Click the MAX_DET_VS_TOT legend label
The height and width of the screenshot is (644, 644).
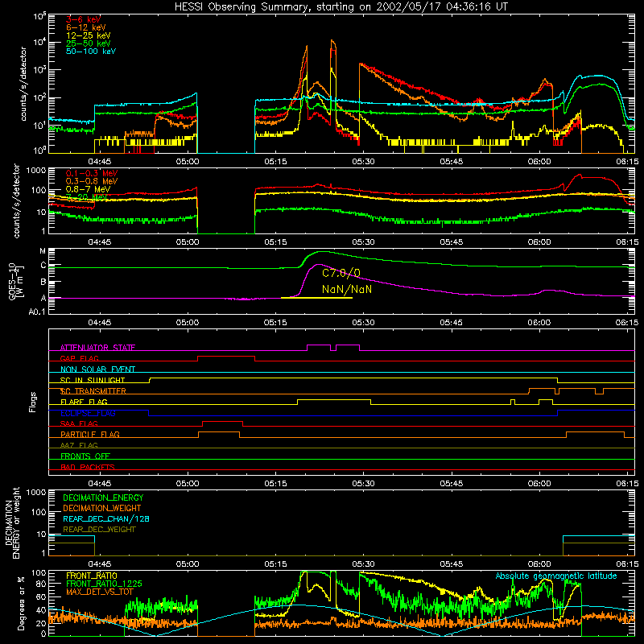[99, 592]
